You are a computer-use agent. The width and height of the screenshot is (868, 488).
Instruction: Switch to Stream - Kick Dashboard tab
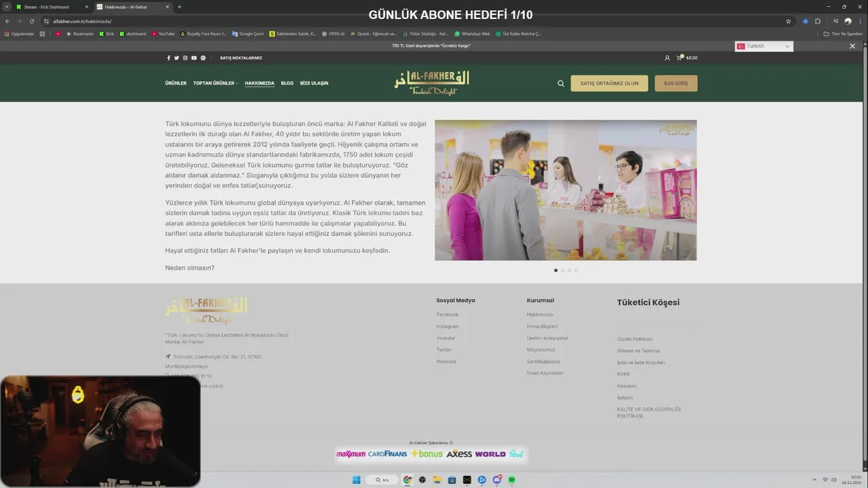[52, 7]
